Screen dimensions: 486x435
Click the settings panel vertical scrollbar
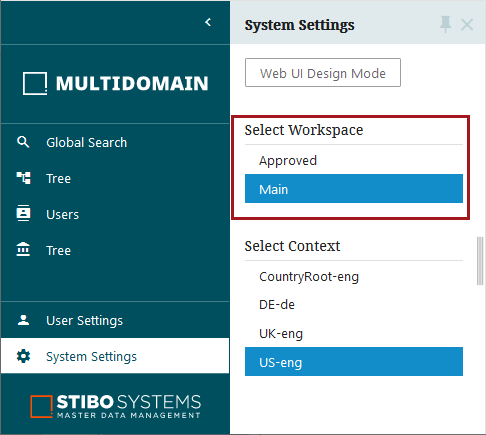tap(480, 261)
